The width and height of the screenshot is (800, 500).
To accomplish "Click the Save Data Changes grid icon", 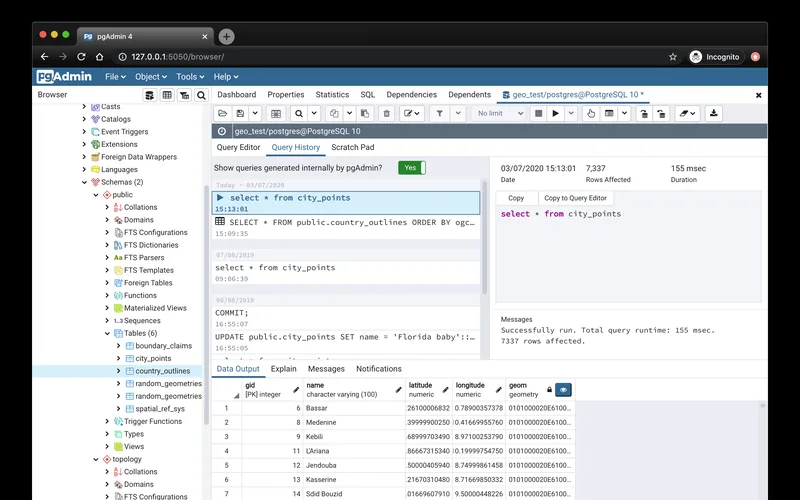I will 276,113.
